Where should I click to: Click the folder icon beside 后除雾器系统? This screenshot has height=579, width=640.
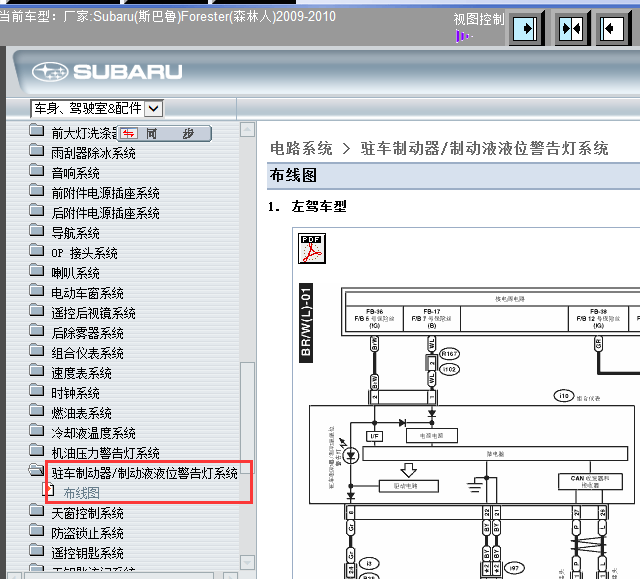tap(37, 330)
